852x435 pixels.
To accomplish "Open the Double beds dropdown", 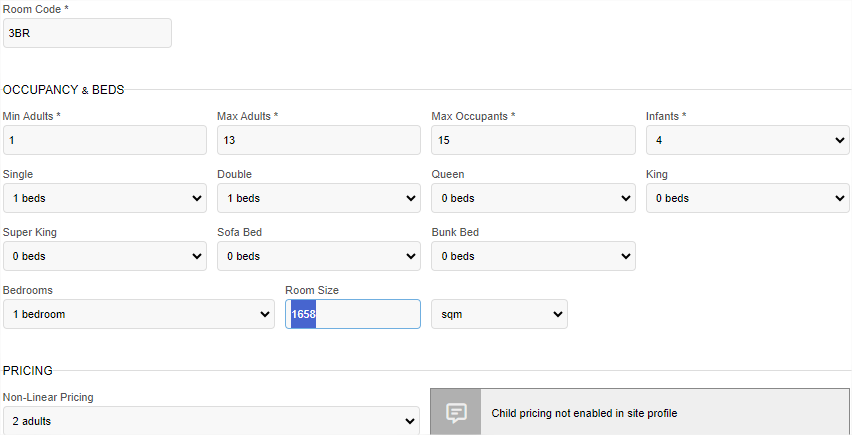I will click(319, 198).
